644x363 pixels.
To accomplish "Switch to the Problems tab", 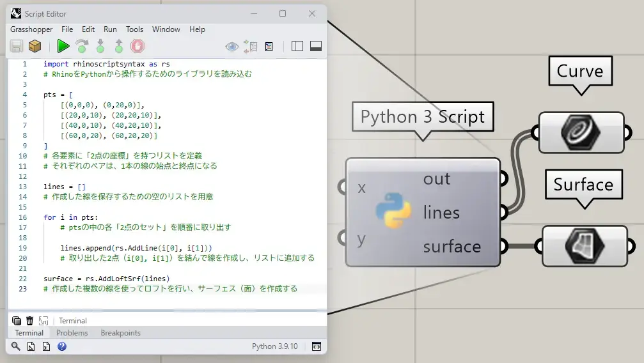I will tap(72, 333).
